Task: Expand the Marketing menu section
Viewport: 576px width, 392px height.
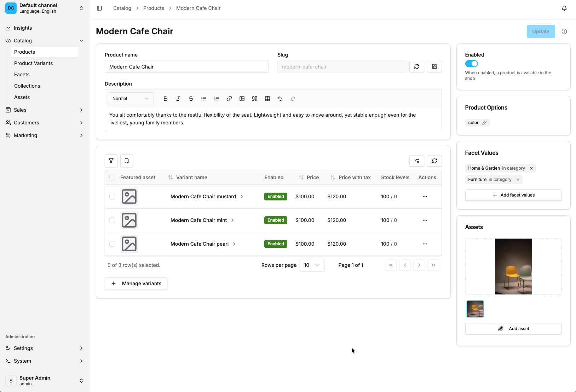Action: (45, 135)
